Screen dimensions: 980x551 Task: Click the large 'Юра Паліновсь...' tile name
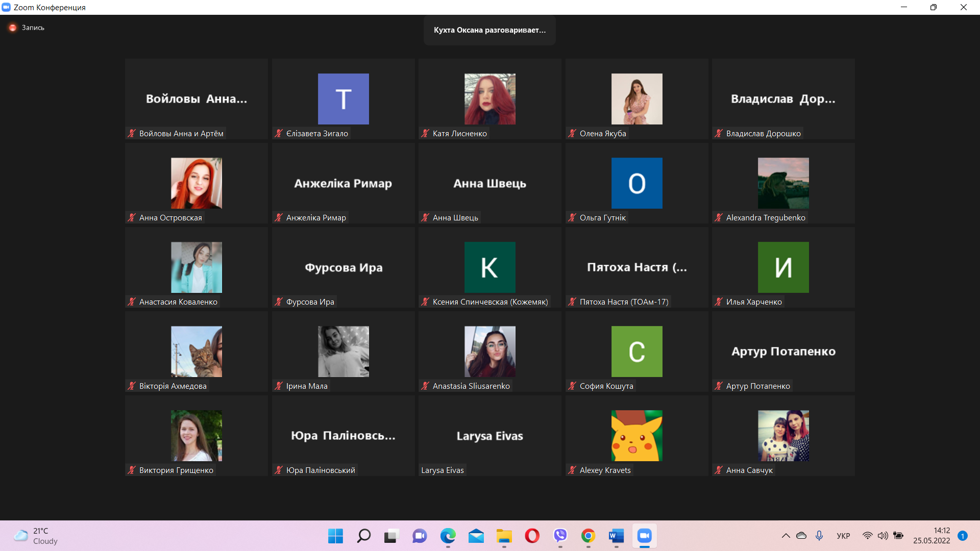pos(343,436)
